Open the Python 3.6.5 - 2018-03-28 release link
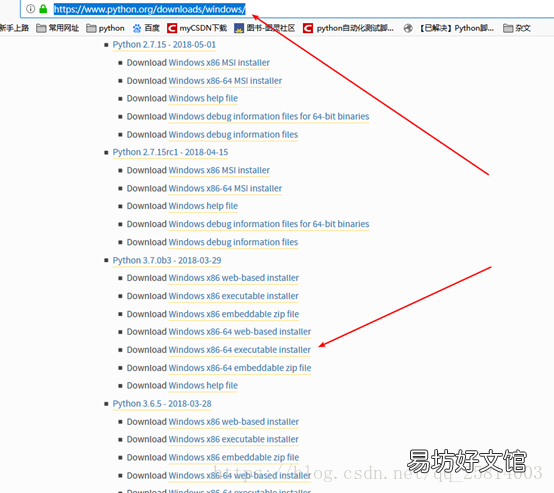 pos(162,404)
